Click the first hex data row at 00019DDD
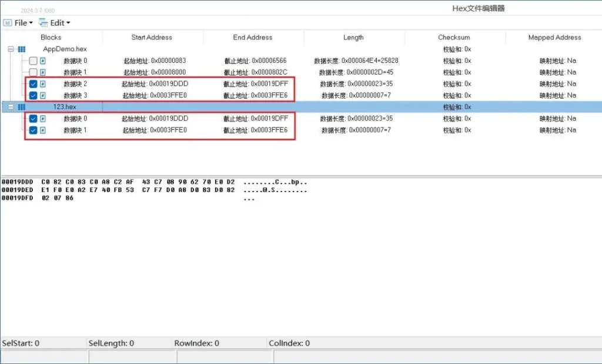This screenshot has width=602, height=364. point(118,182)
